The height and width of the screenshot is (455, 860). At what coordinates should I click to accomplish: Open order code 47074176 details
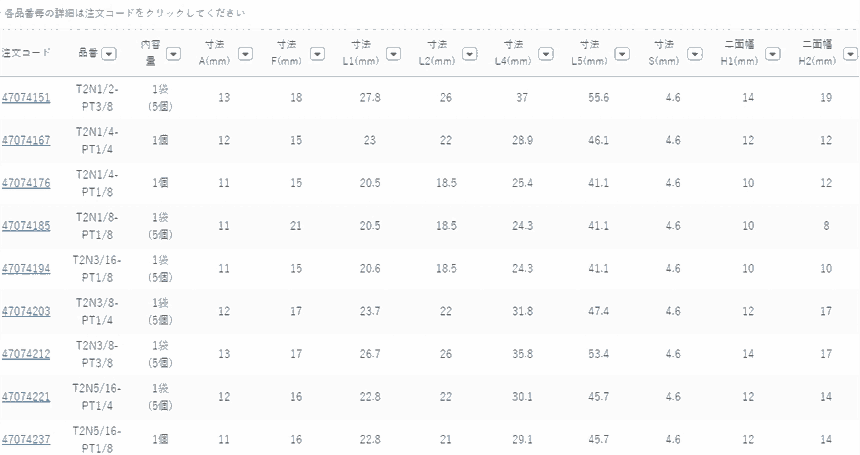[x=26, y=183]
